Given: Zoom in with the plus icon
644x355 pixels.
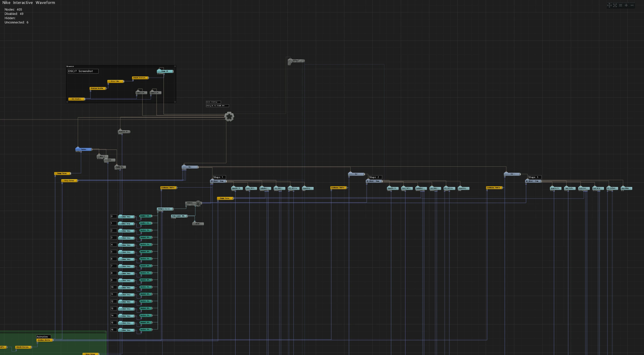Looking at the screenshot, I should point(626,5).
